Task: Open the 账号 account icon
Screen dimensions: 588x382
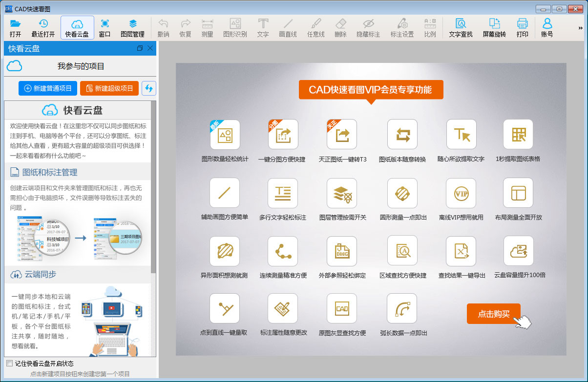Action: (x=547, y=28)
